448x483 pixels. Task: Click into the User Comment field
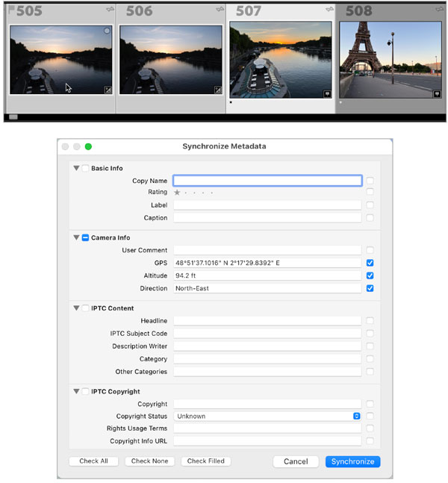coord(267,250)
